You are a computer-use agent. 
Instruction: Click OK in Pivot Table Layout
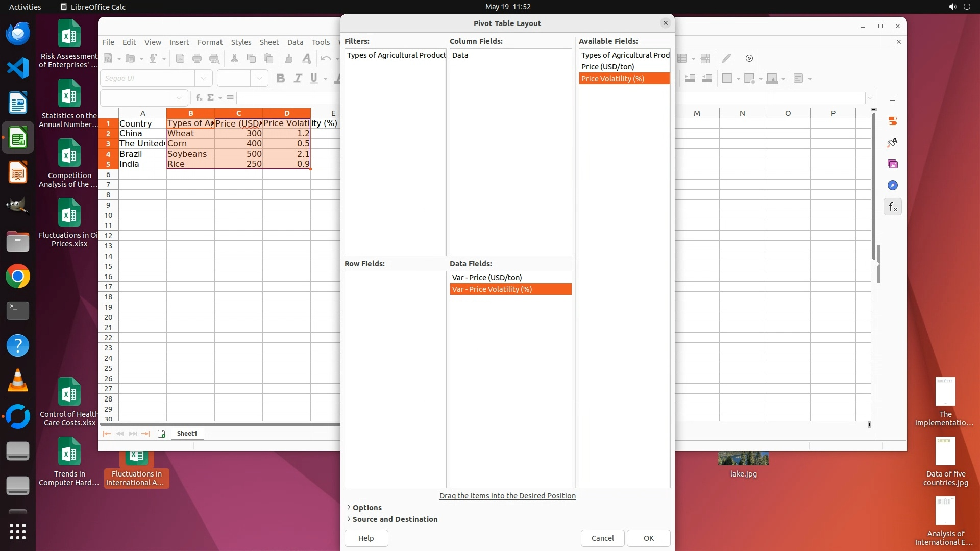[648, 538]
